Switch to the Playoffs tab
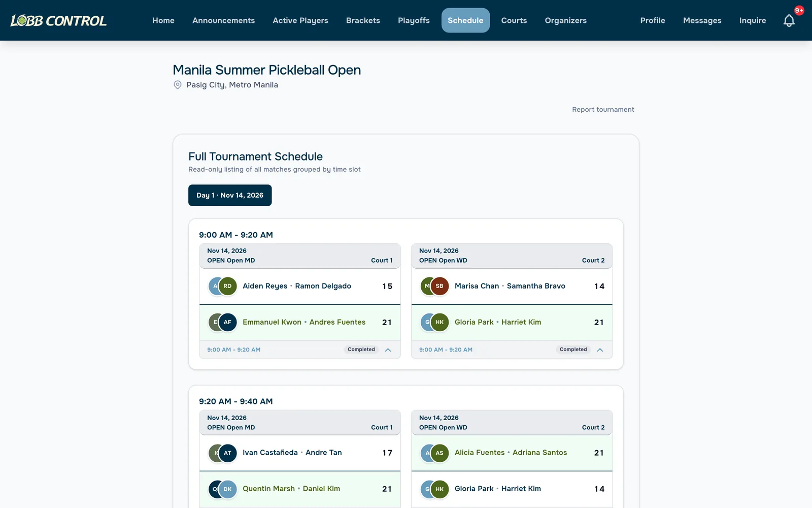This screenshot has width=812, height=508. click(414, 20)
